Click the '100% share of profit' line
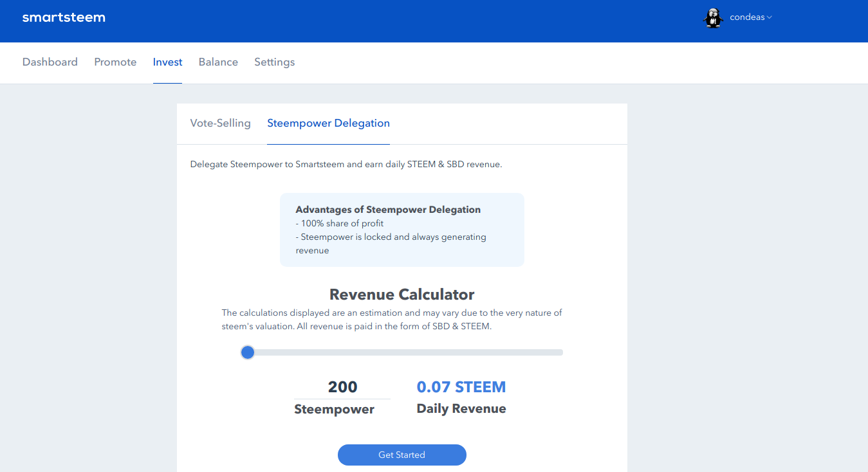Screen dimensions: 868x472 pyautogui.click(x=340, y=223)
